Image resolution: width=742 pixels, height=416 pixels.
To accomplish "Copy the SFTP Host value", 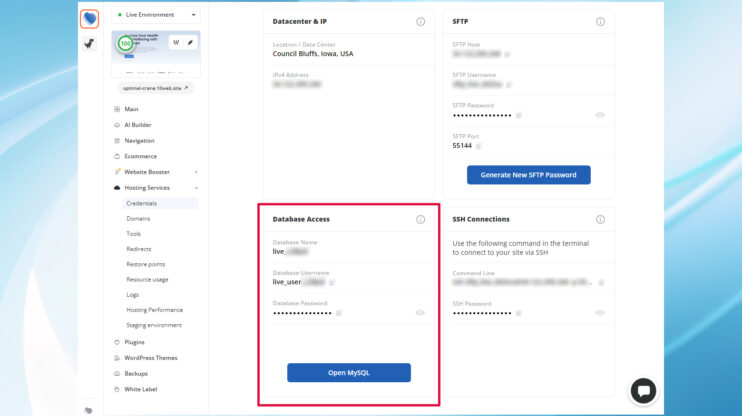I will point(507,54).
